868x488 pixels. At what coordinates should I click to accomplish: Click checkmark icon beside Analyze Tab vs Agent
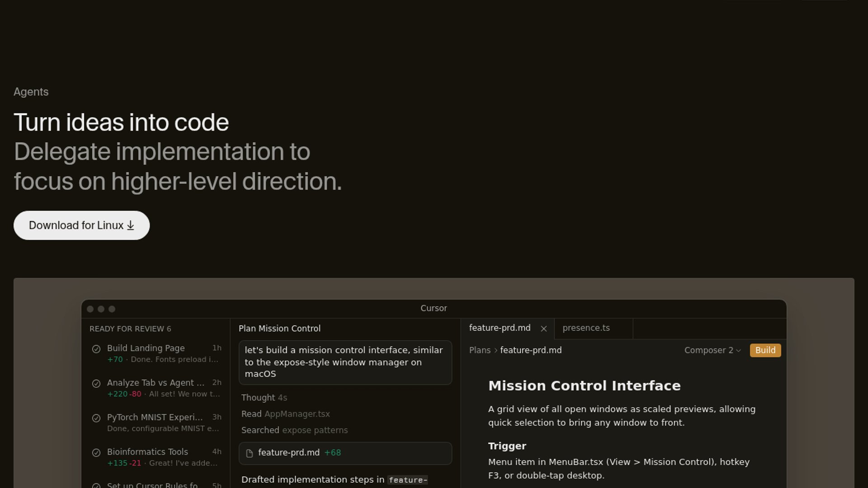click(x=96, y=384)
